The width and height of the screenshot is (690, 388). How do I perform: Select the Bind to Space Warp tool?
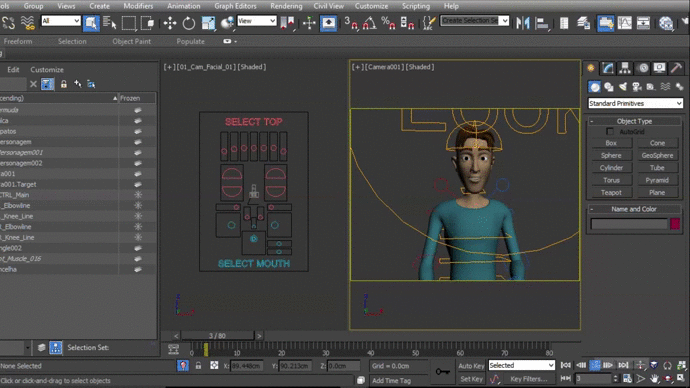pyautogui.click(x=27, y=23)
